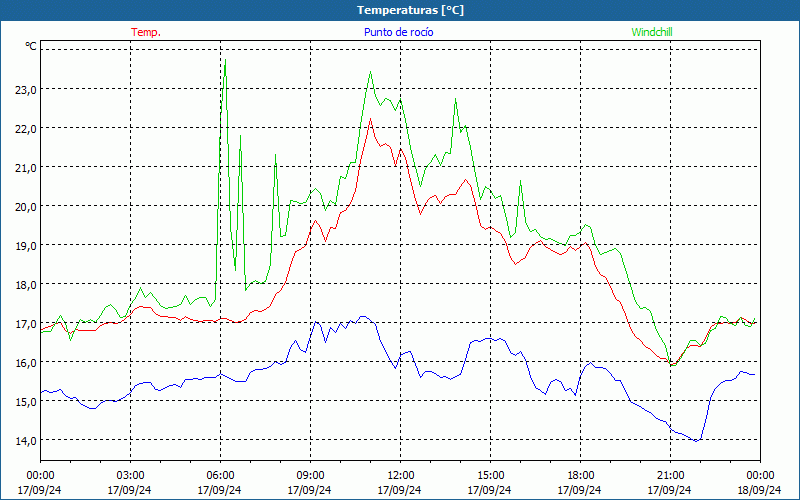The height and width of the screenshot is (500, 800).
Task: Click the 22,0 y-axis value
Action: click(26, 129)
